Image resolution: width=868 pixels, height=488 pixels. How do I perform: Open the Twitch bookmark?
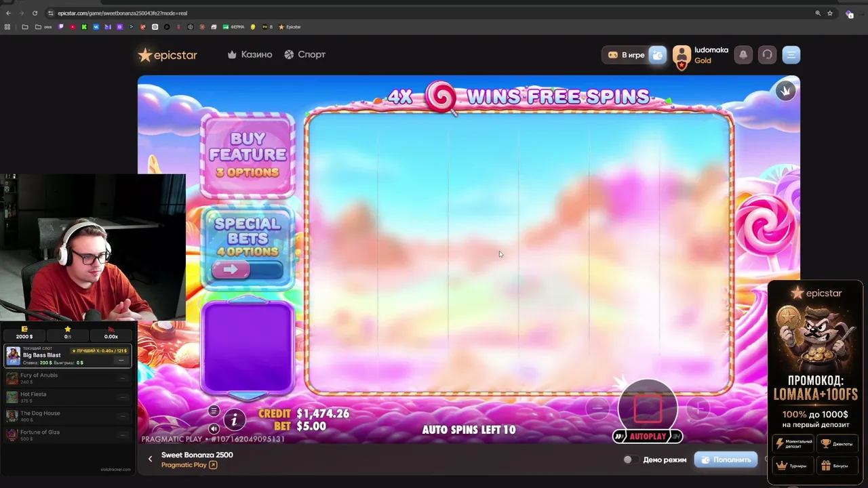pyautogui.click(x=60, y=27)
